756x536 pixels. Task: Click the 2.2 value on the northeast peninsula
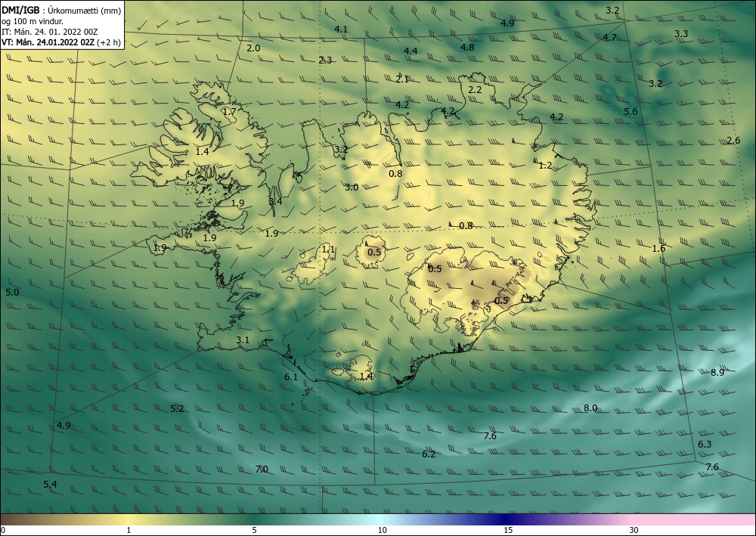coord(475,90)
